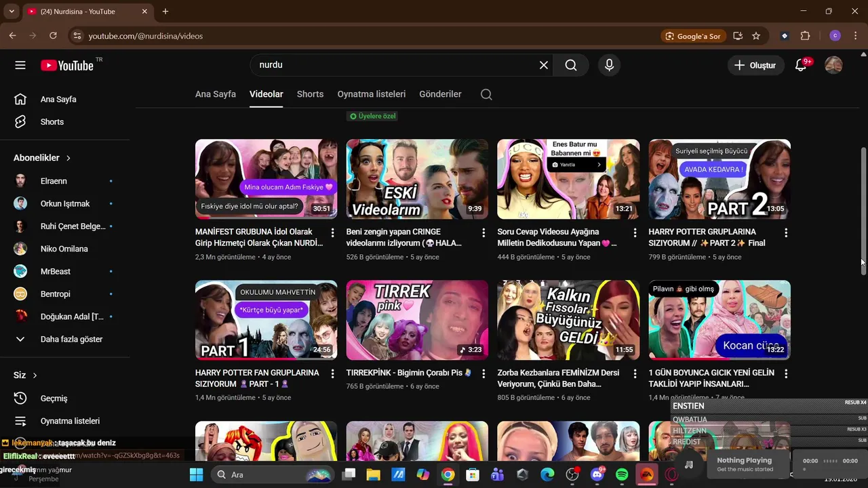This screenshot has width=868, height=488.
Task: Click the page vertical scrollbar
Action: [x=863, y=210]
